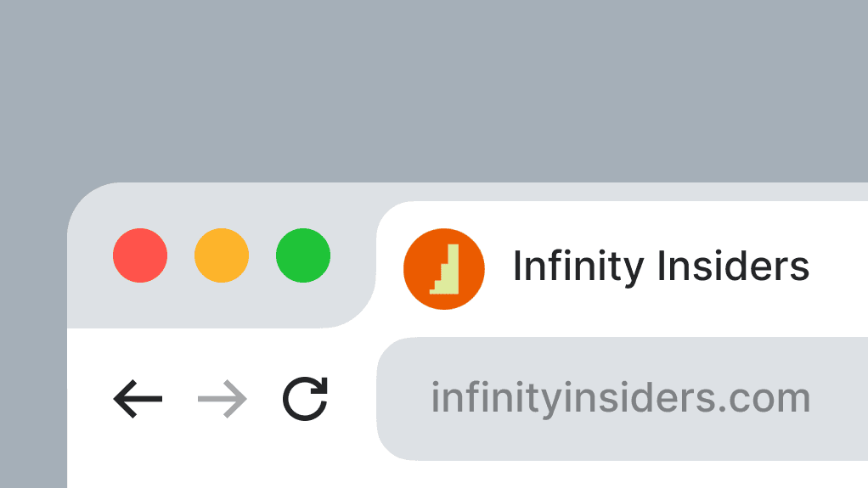Maximize the window using the green circle
The height and width of the screenshot is (488, 868).
(303, 255)
